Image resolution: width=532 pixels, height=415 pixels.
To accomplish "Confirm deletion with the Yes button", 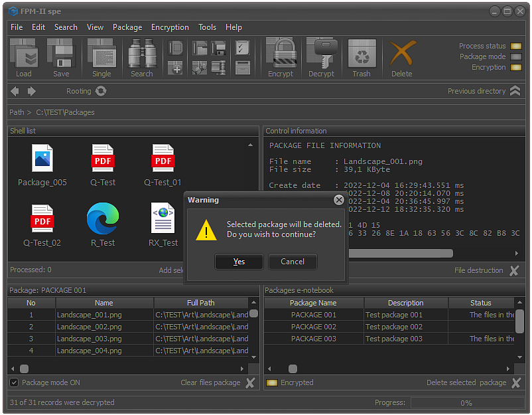I will pyautogui.click(x=239, y=262).
